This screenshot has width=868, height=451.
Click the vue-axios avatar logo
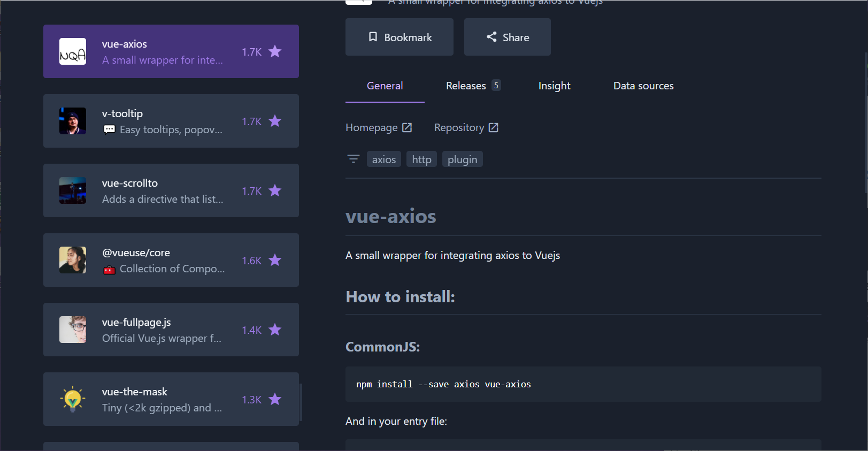coord(73,51)
